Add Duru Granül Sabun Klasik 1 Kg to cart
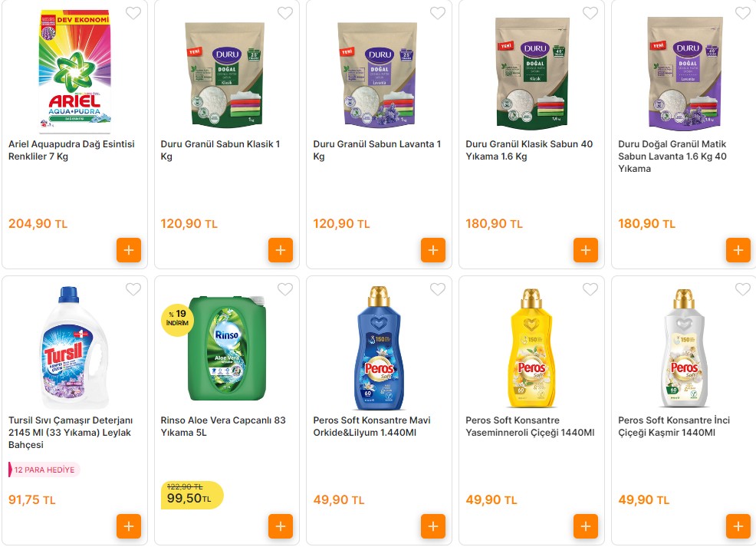This screenshot has height=547, width=756. [281, 250]
